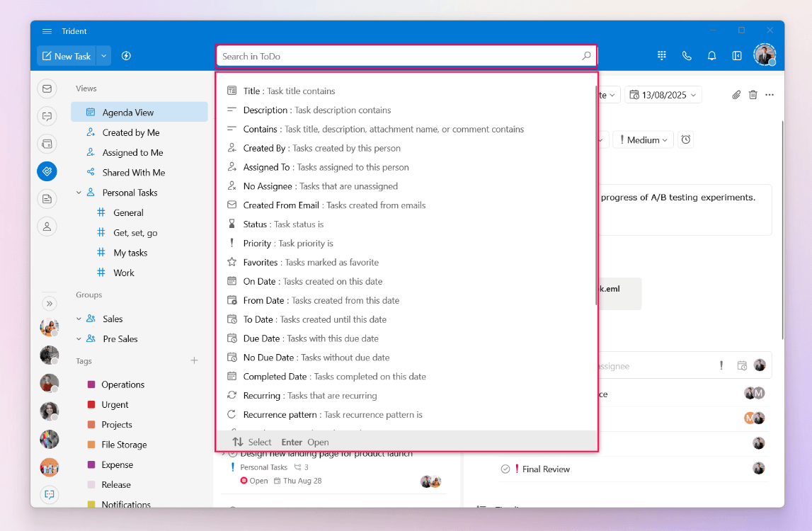Click the subtask due date calendar icon
The image size is (812, 531).
tap(742, 366)
